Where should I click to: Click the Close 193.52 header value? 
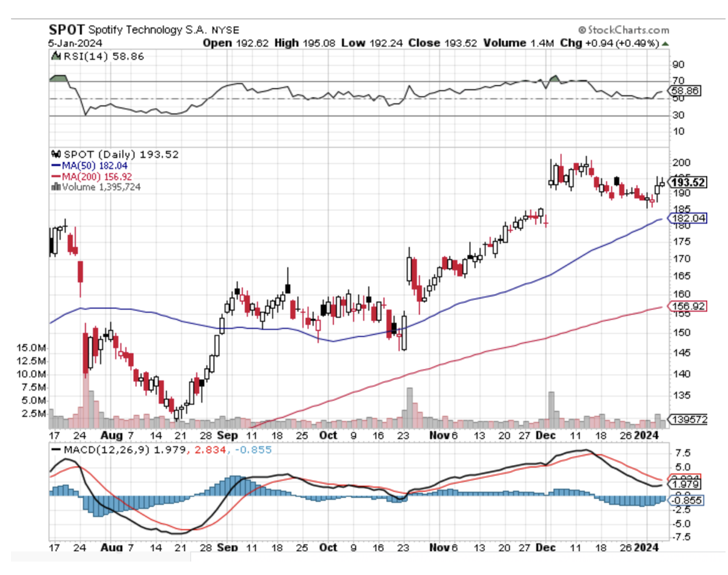(442, 43)
